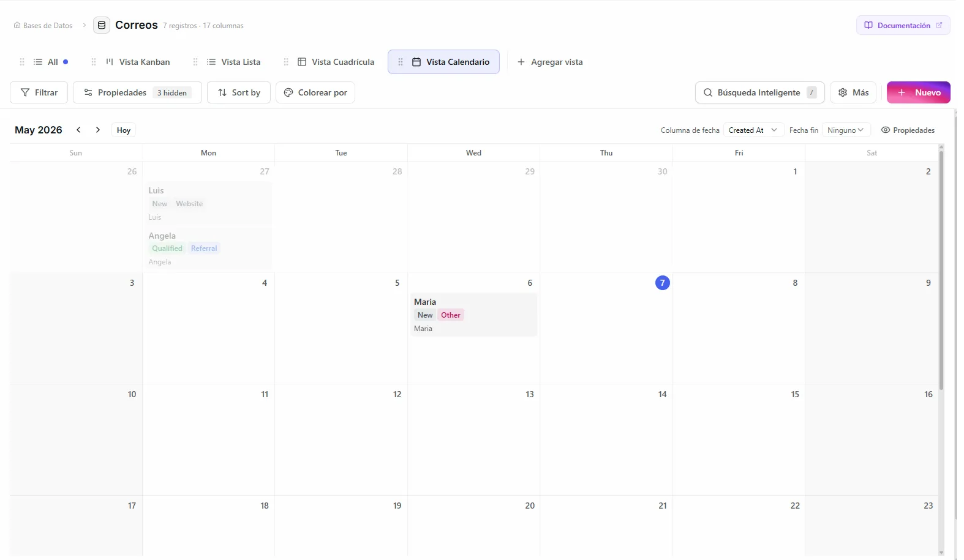Go to previous month arrow
The width and height of the screenshot is (964, 560).
(78, 130)
